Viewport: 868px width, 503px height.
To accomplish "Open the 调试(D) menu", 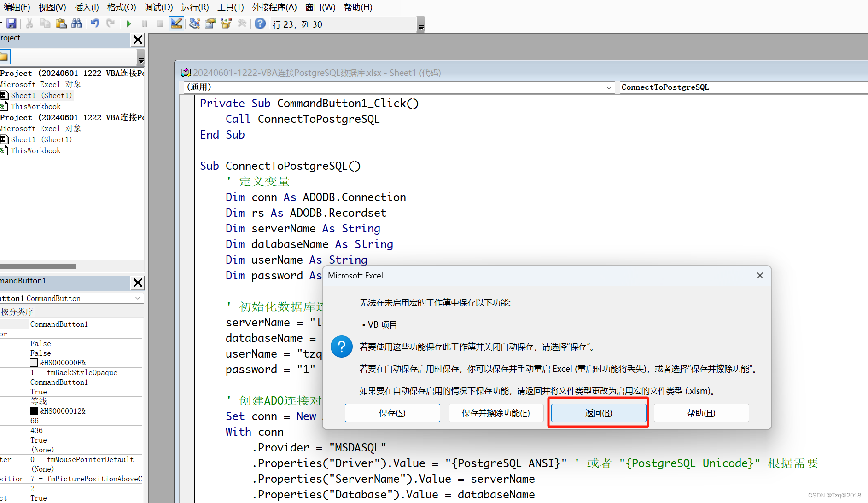I will click(x=158, y=7).
